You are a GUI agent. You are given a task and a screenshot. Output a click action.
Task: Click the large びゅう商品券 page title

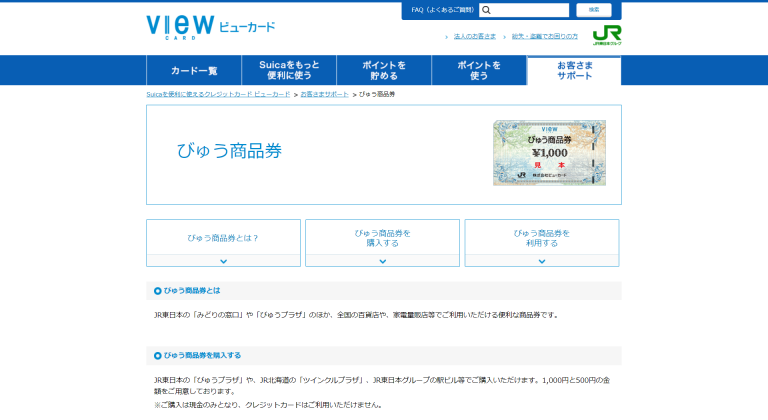pyautogui.click(x=229, y=150)
